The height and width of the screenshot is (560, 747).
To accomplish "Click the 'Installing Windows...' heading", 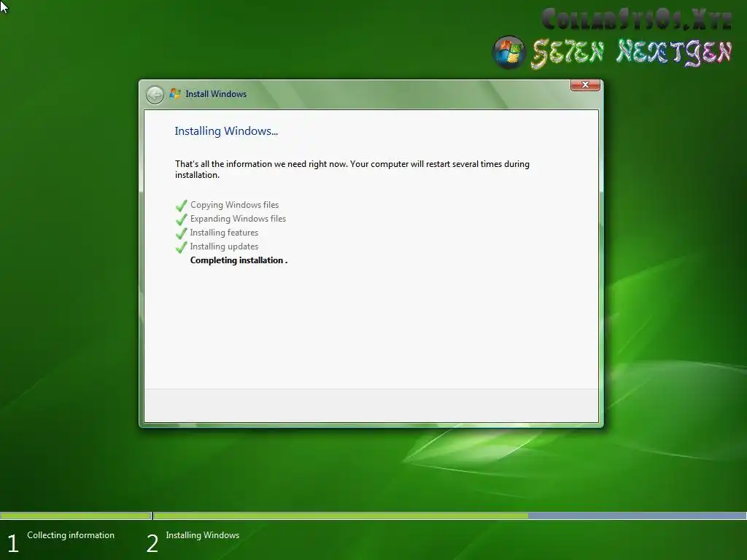I will (x=226, y=131).
